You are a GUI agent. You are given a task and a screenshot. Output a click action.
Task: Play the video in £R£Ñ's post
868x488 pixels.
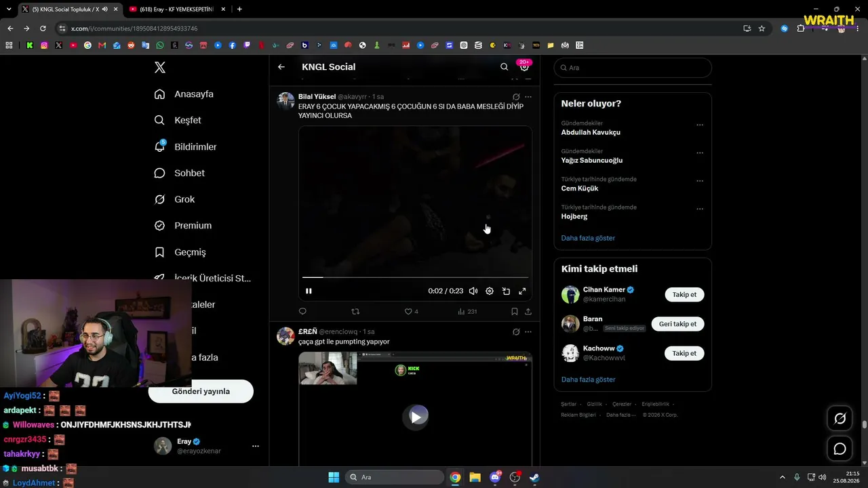point(416,417)
